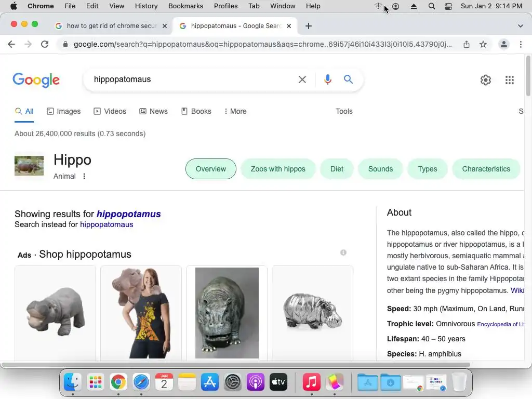
Task: Open Music from the Dock
Action: point(312,382)
